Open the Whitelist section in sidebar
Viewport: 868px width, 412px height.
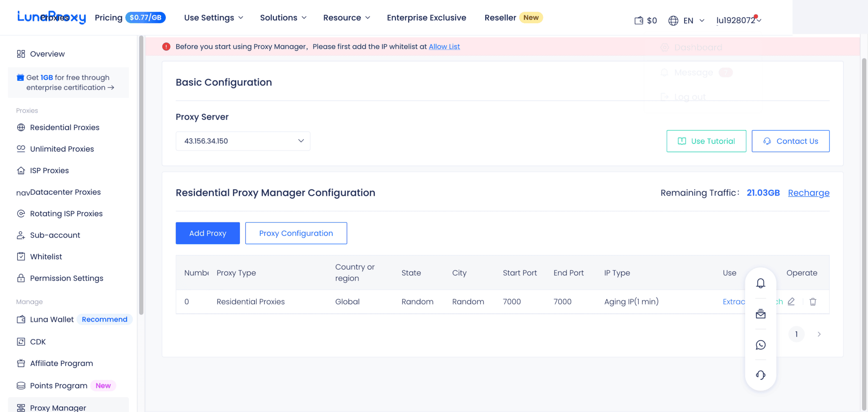[45, 256]
